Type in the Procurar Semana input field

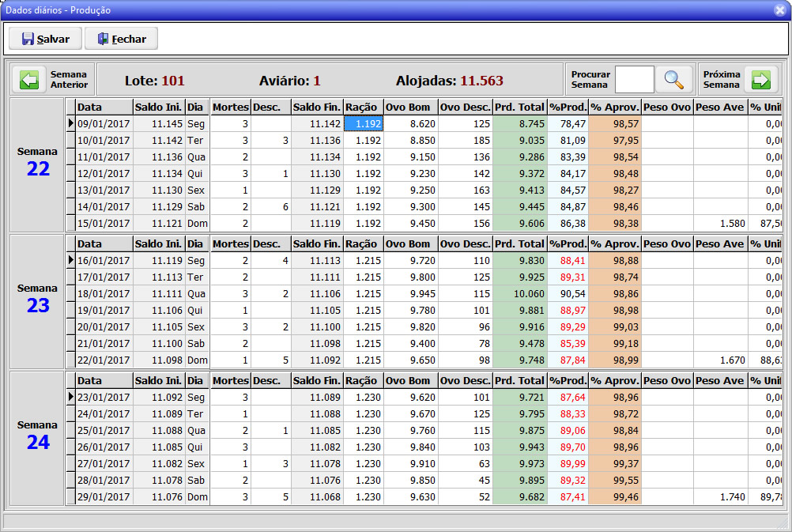(x=634, y=80)
